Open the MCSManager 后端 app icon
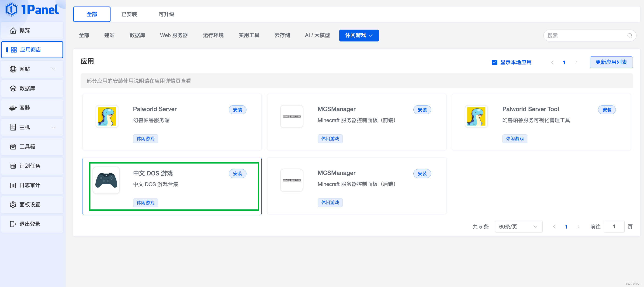Viewport: 644px width, 287px height. tap(291, 180)
